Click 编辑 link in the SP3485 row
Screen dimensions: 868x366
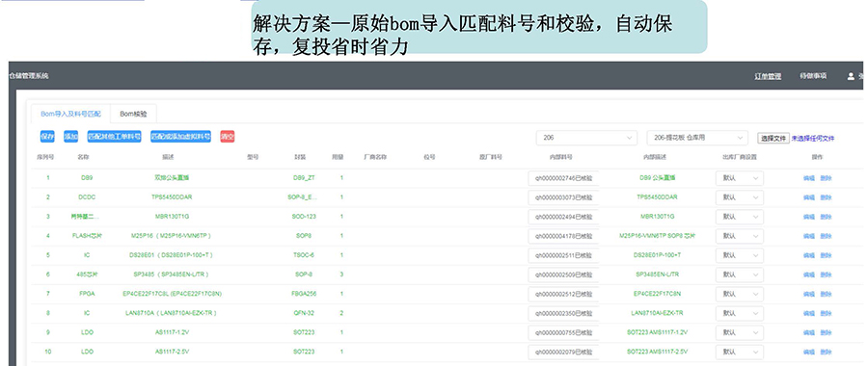pyautogui.click(x=809, y=274)
